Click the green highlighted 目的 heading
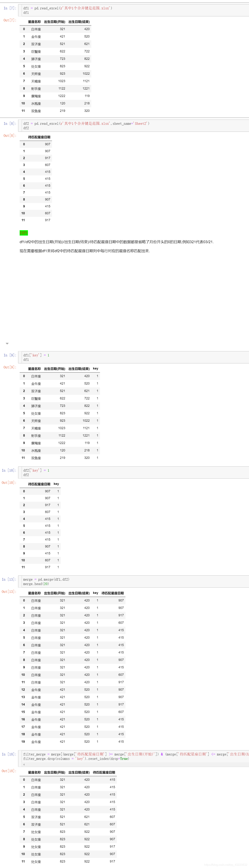249x868 pixels. click(x=24, y=233)
